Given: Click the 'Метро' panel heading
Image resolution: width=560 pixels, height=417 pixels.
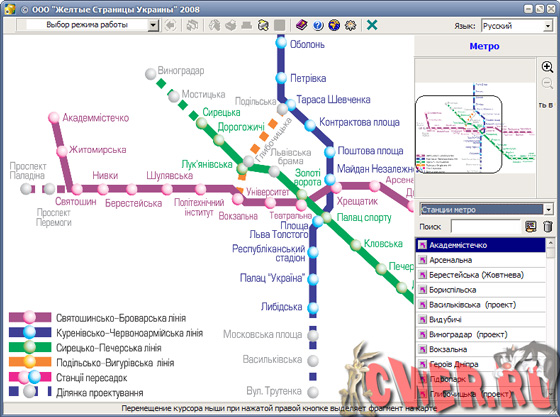Looking at the screenshot, I should (484, 46).
